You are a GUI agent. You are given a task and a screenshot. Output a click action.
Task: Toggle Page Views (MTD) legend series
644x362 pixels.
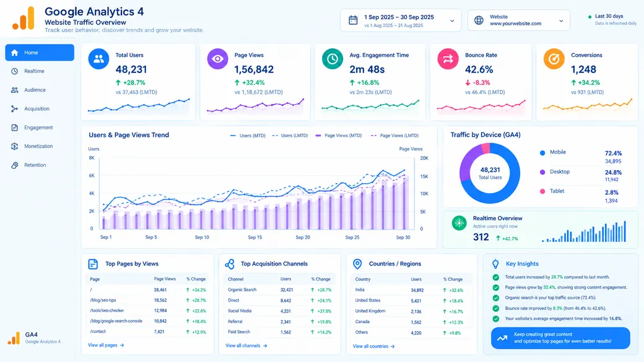339,136
